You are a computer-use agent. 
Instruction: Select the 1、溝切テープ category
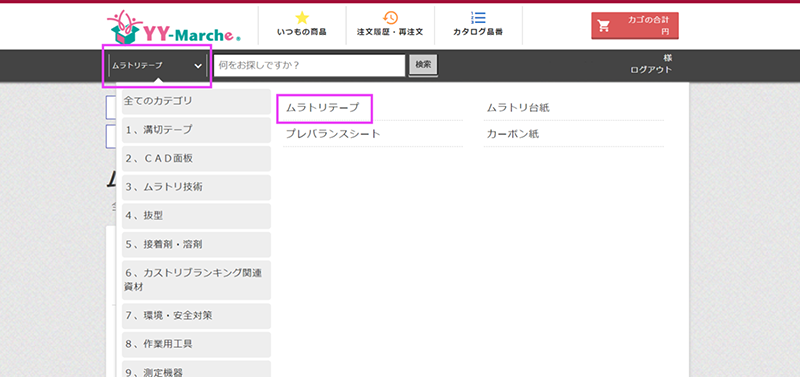[x=196, y=130]
